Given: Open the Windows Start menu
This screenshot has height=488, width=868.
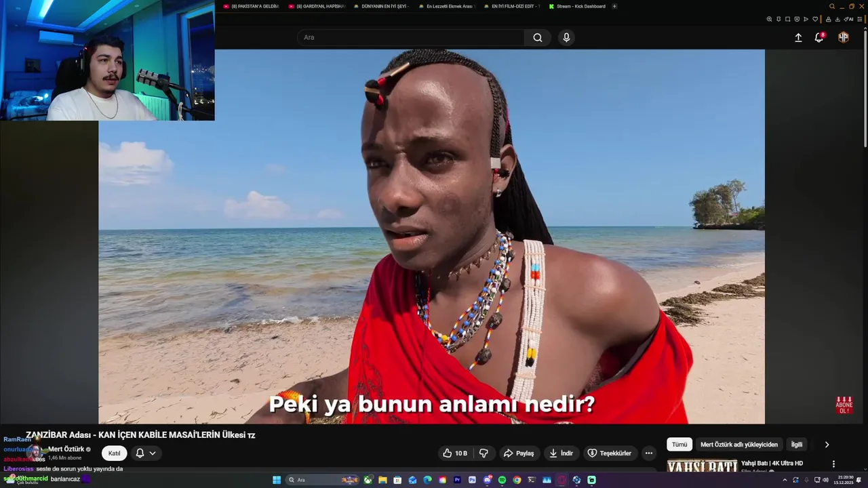Looking at the screenshot, I should [x=277, y=480].
